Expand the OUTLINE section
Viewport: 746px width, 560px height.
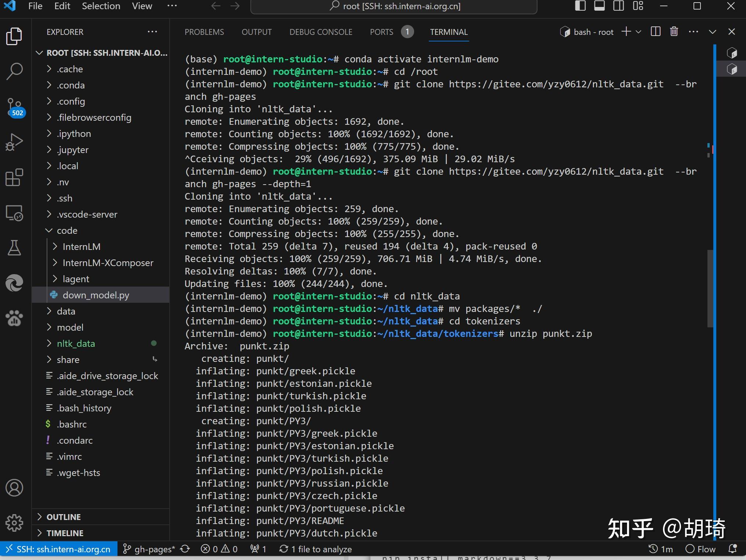pos(64,517)
